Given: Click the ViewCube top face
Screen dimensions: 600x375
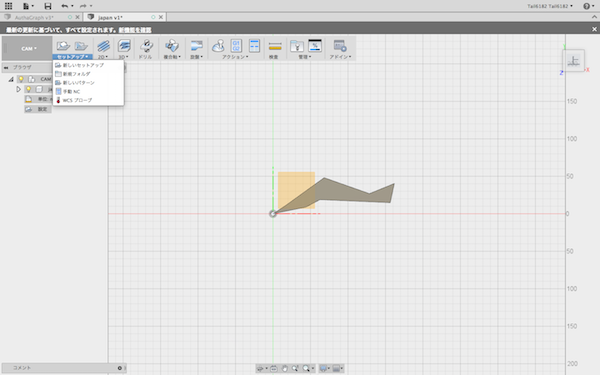Looking at the screenshot, I should click(x=573, y=60).
